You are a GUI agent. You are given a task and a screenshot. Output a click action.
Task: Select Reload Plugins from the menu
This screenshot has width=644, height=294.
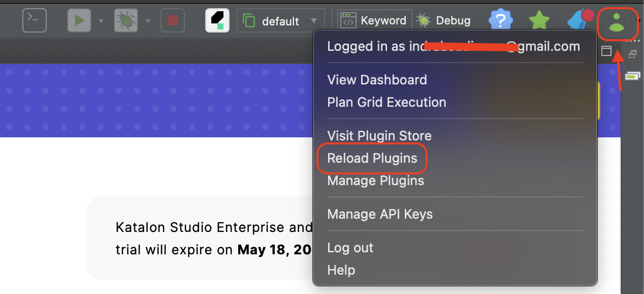click(x=372, y=158)
